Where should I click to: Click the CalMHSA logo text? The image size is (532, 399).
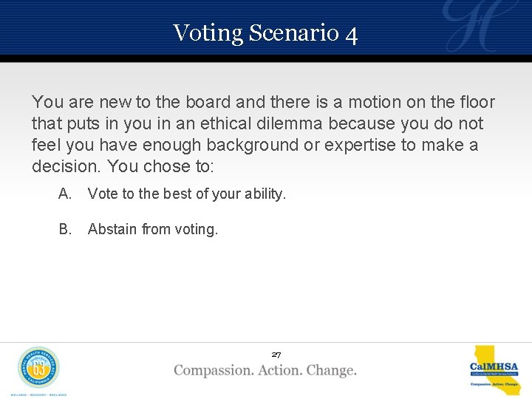[x=494, y=367]
